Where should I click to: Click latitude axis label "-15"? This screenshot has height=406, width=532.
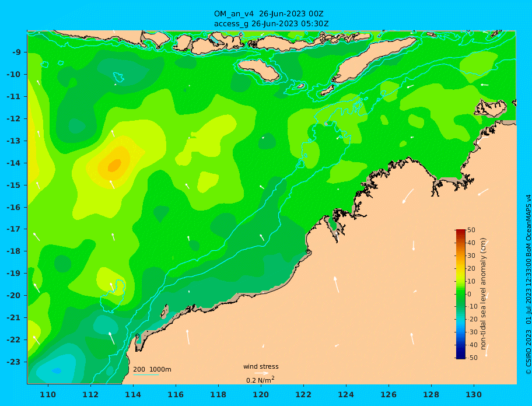(13, 185)
